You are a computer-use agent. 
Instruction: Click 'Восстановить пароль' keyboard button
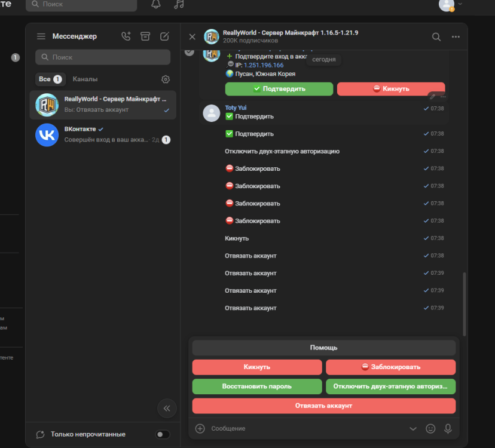257,386
